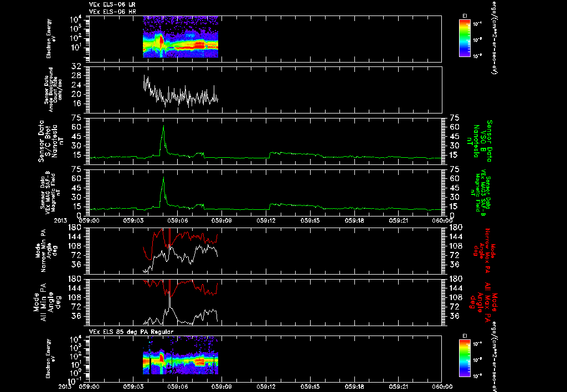
Task: Click the ELS-06 electron energy spectrogram image
Action: 181,37
